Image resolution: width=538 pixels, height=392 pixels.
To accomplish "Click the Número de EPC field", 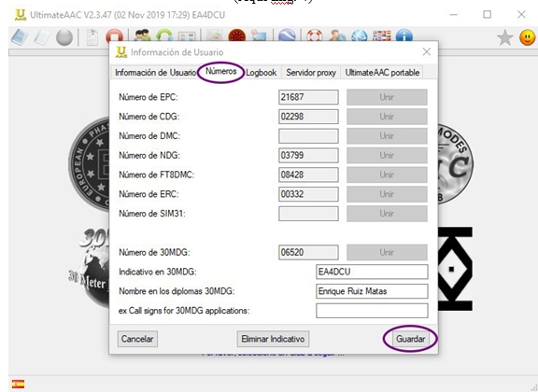I will pyautogui.click(x=308, y=97).
